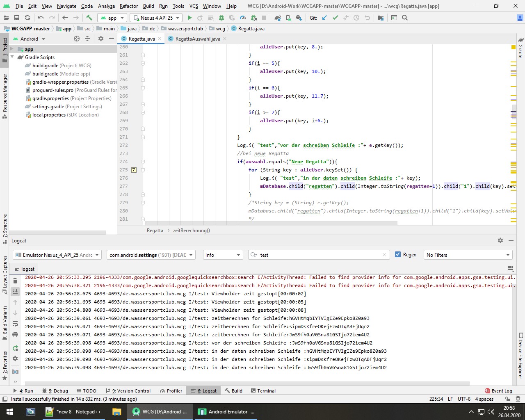This screenshot has width=525, height=420.
Task: Click the Debug app bug icon
Action: pyautogui.click(x=221, y=18)
